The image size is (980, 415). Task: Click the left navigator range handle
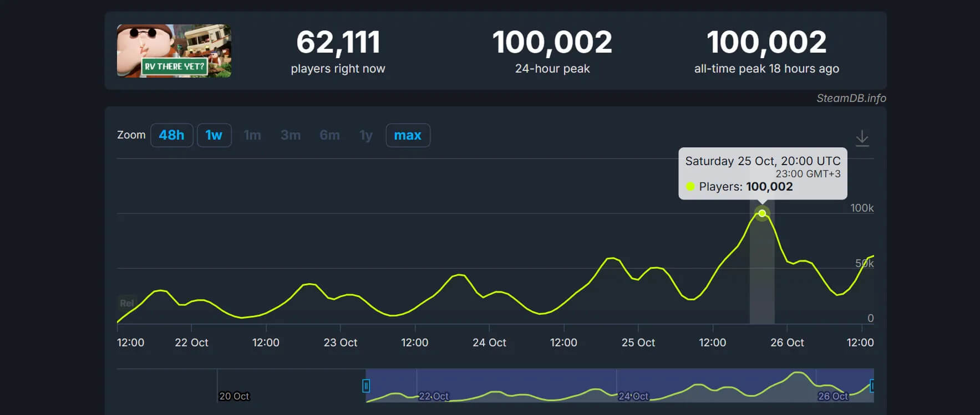(x=366, y=386)
